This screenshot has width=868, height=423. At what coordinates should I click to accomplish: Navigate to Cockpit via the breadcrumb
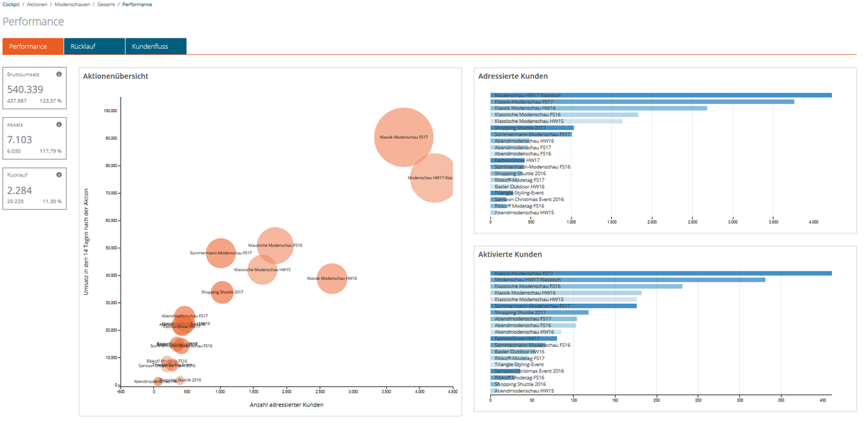(x=10, y=4)
